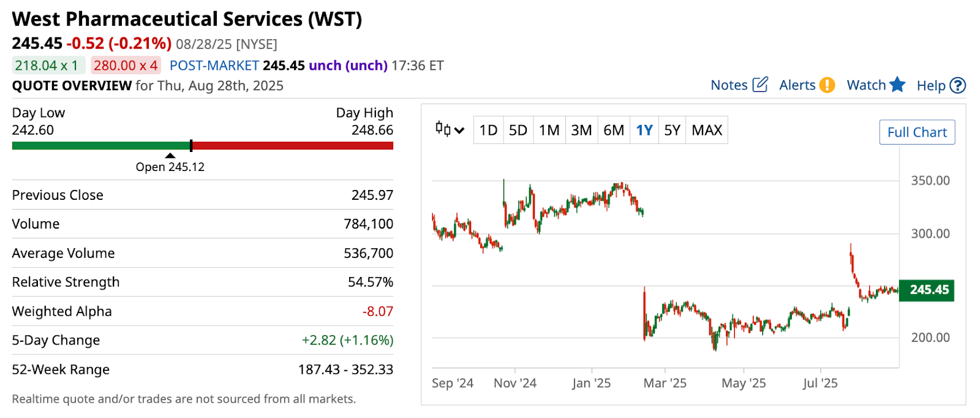Image resolution: width=980 pixels, height=418 pixels.
Task: Open the Help question mark icon
Action: 957,85
